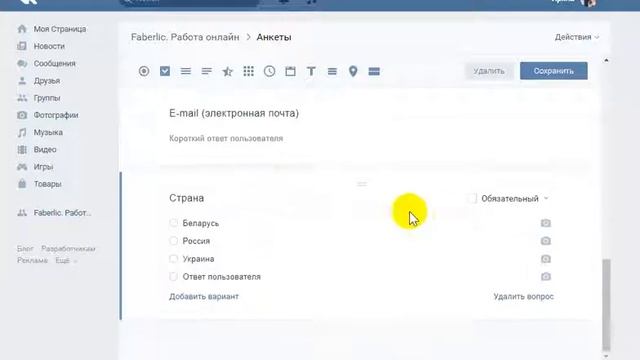
Task: Select Украина radio option
Action: pyautogui.click(x=173, y=259)
